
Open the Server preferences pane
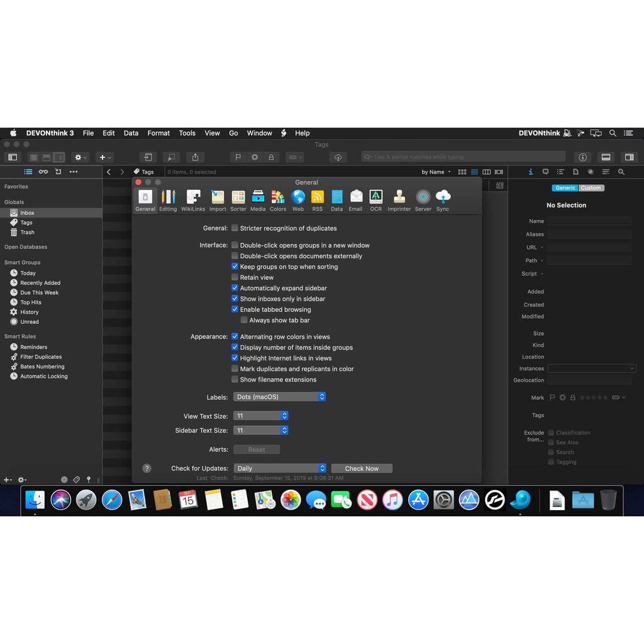coord(423,201)
